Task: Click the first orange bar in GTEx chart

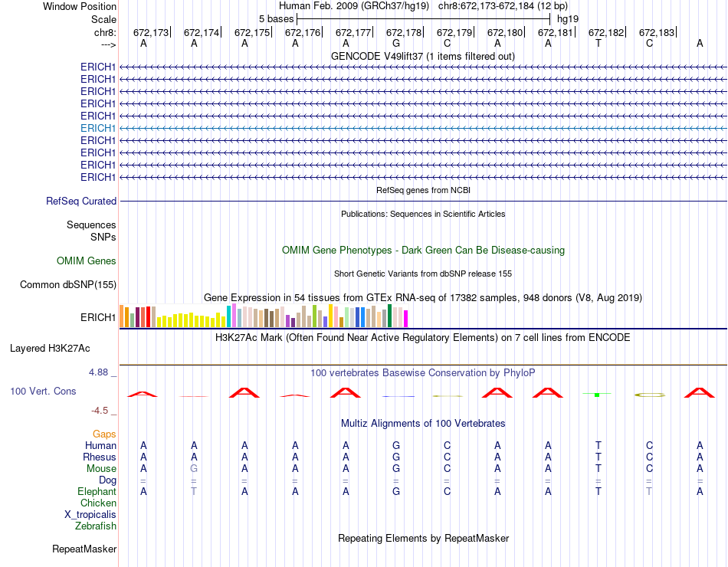Action: 122,316
